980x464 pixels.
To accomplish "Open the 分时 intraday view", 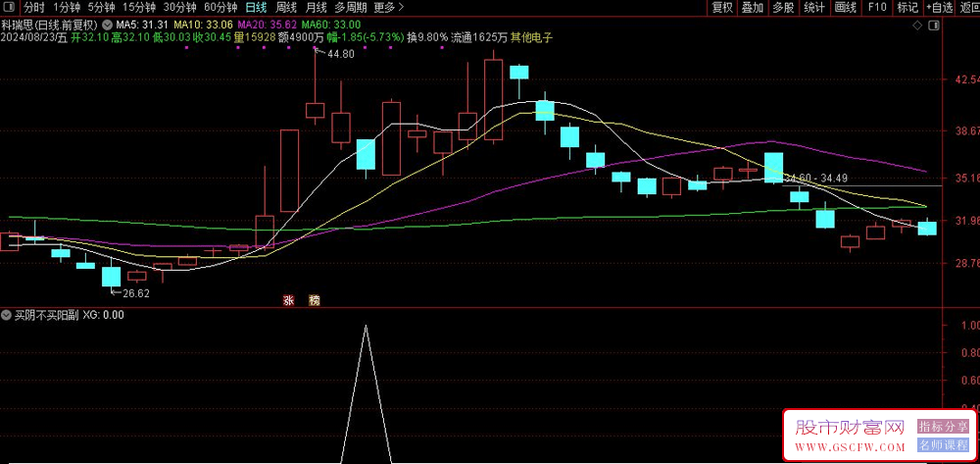I will pyautogui.click(x=34, y=8).
